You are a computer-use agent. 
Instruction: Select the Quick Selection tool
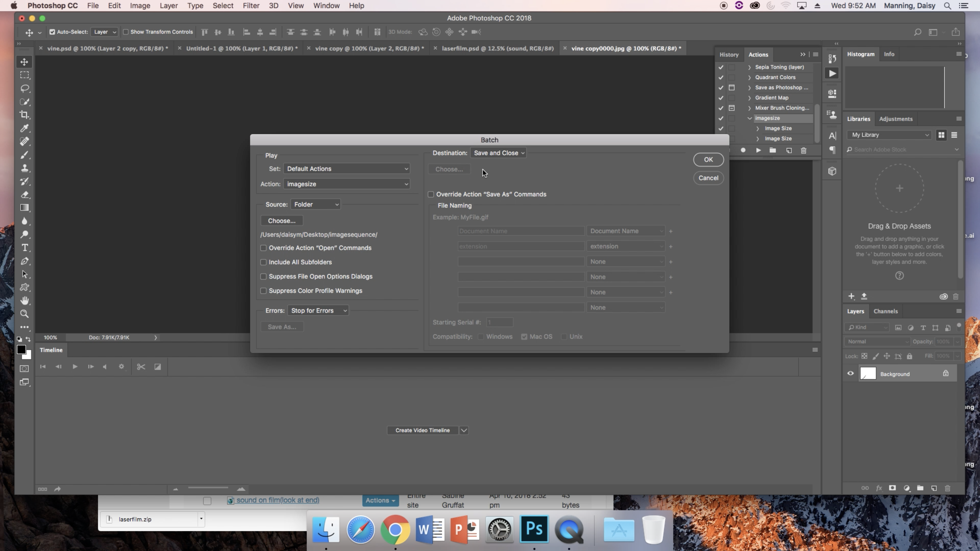click(24, 102)
